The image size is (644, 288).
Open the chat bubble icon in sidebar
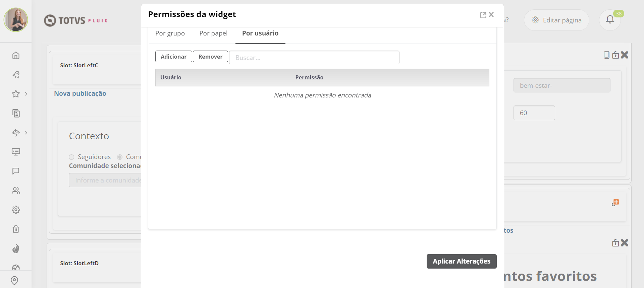(x=16, y=171)
